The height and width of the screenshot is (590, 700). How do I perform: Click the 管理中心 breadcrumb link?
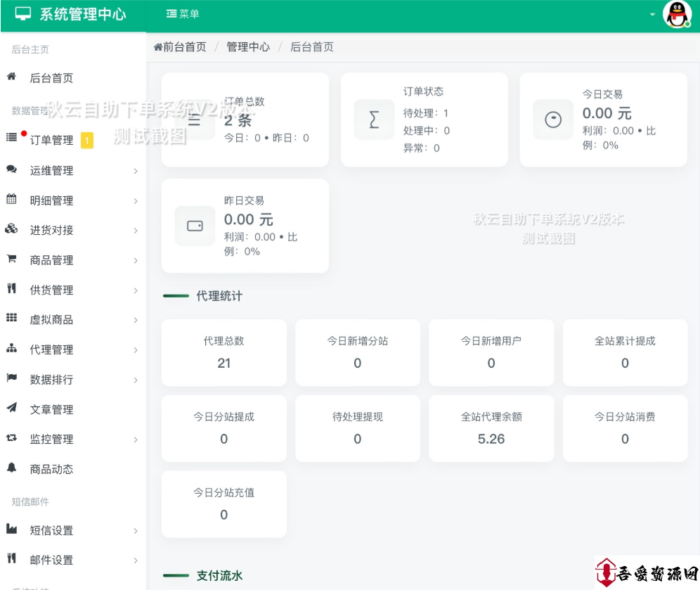[x=247, y=47]
